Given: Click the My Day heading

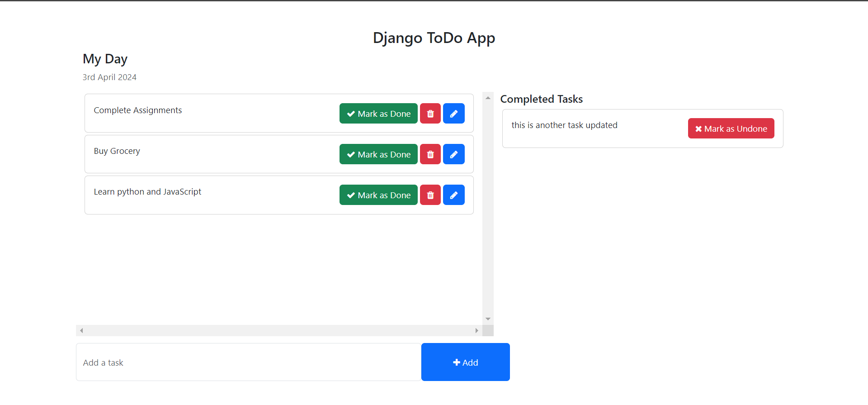Looking at the screenshot, I should [x=105, y=59].
